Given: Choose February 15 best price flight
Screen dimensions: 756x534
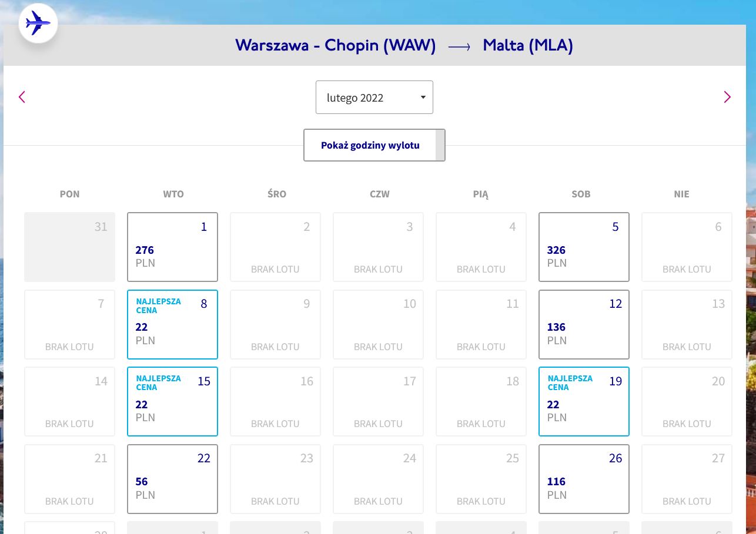Looking at the screenshot, I should point(172,401).
